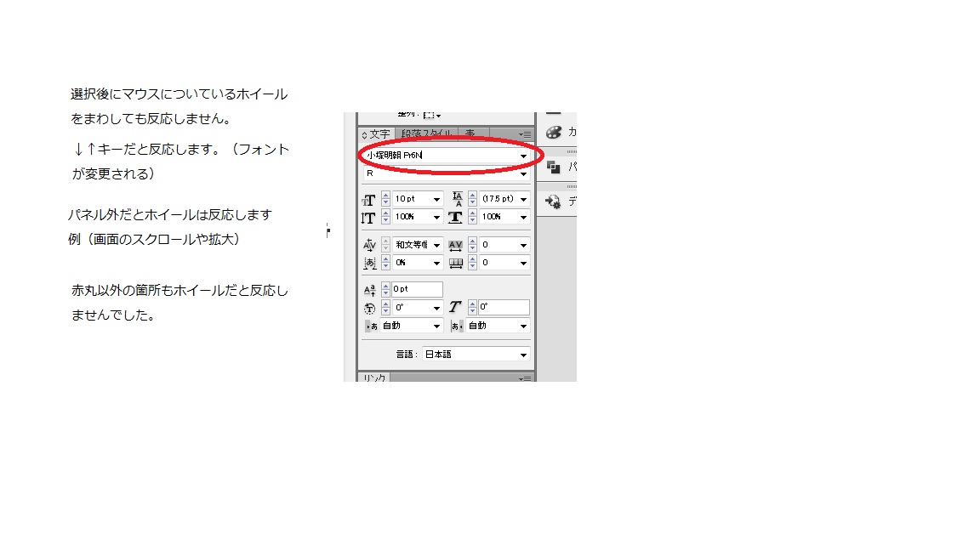The height and width of the screenshot is (551, 980).
Task: Click the aki before character icon
Action: coord(372,327)
